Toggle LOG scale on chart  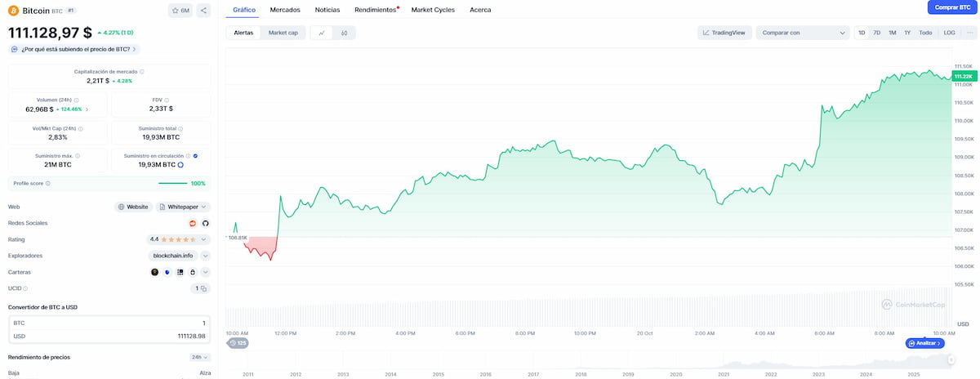(x=949, y=33)
